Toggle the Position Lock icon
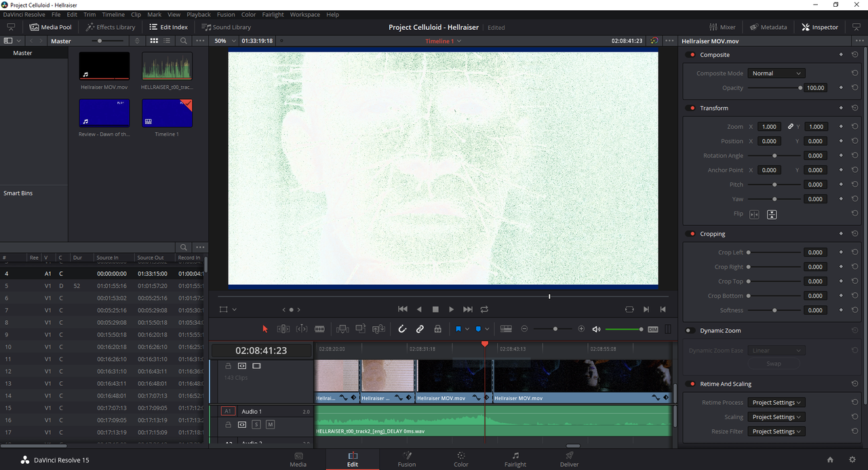Screen dimensions: 868x470 (x=438, y=329)
